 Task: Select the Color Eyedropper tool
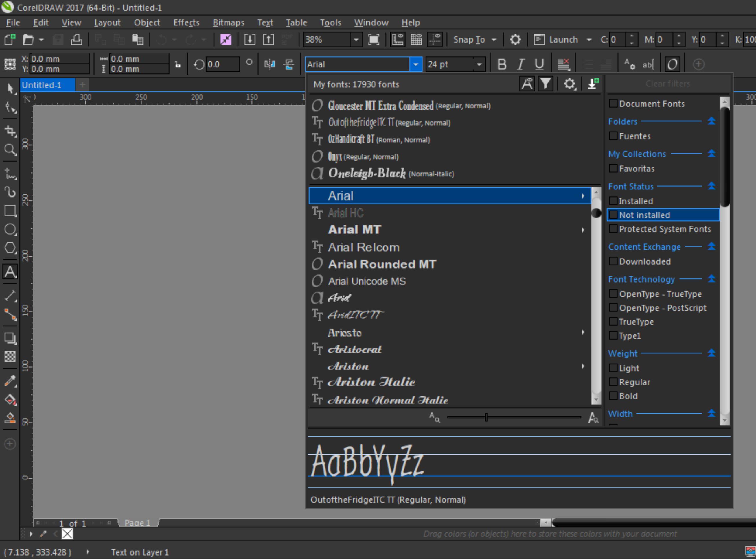[10, 381]
